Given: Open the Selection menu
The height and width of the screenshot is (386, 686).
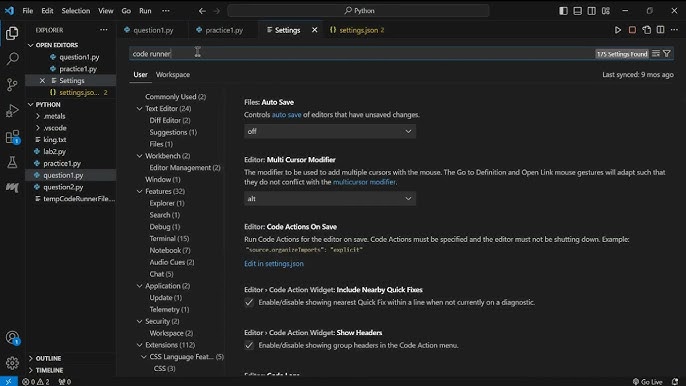Looking at the screenshot, I should pyautogui.click(x=76, y=11).
